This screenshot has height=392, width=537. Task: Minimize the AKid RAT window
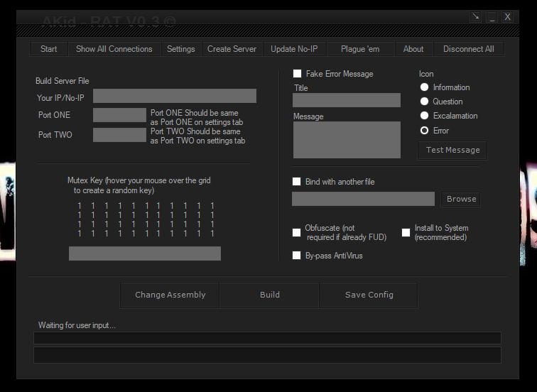coord(492,16)
